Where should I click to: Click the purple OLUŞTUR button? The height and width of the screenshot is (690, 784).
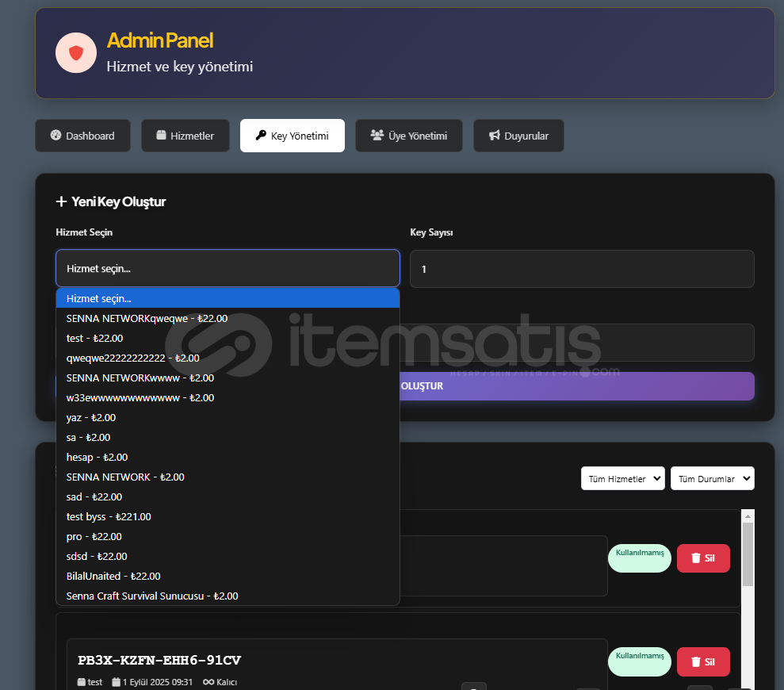[577, 385]
